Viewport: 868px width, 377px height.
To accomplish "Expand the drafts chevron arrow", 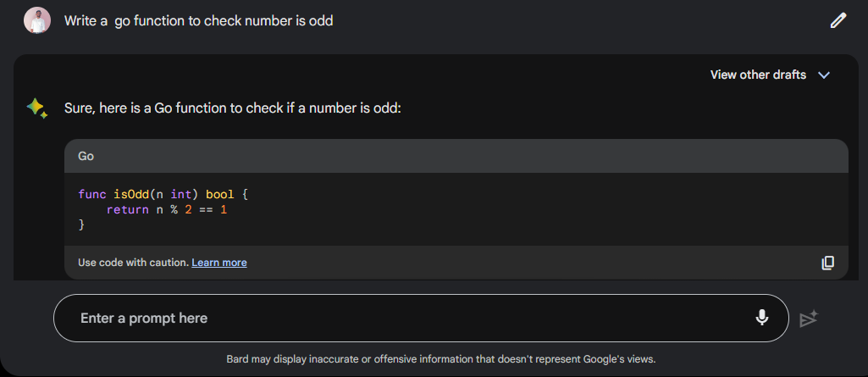I will [824, 75].
